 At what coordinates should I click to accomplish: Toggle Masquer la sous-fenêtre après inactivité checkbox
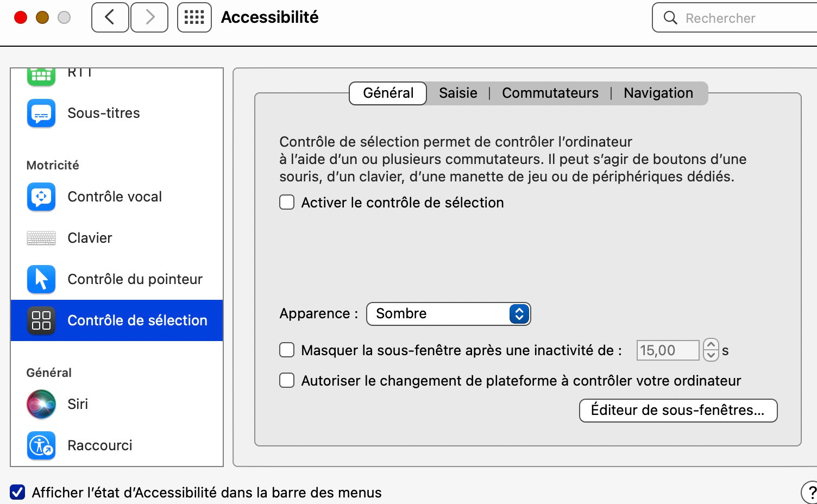click(287, 350)
